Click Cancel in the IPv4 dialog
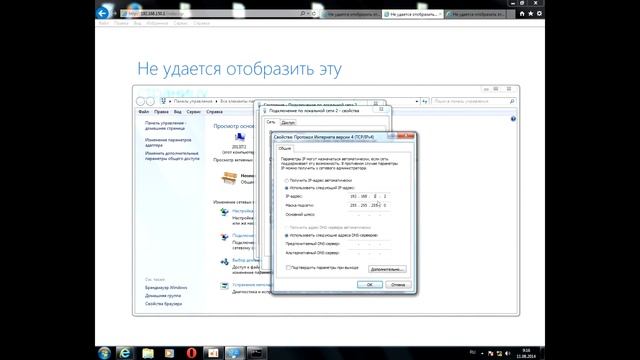The image size is (640, 360). pos(398,285)
